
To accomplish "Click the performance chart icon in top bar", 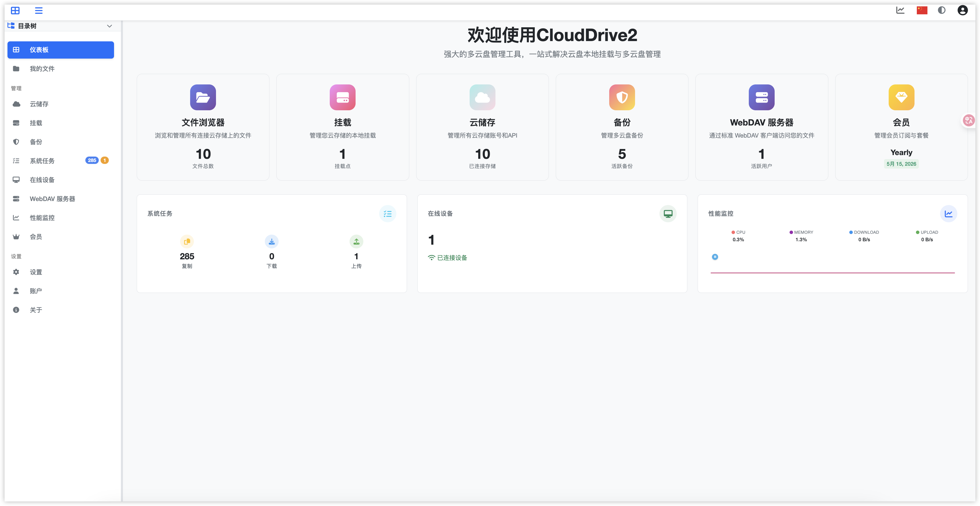I will pos(900,10).
